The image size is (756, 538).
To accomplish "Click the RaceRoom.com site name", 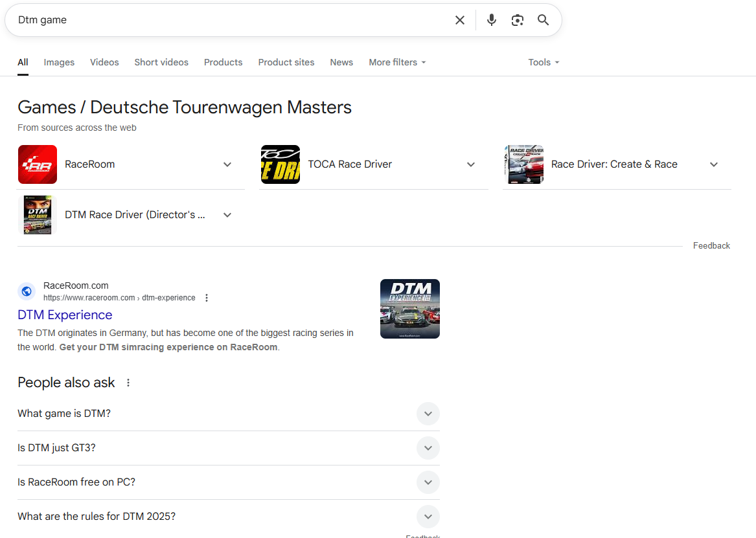I will point(76,286).
